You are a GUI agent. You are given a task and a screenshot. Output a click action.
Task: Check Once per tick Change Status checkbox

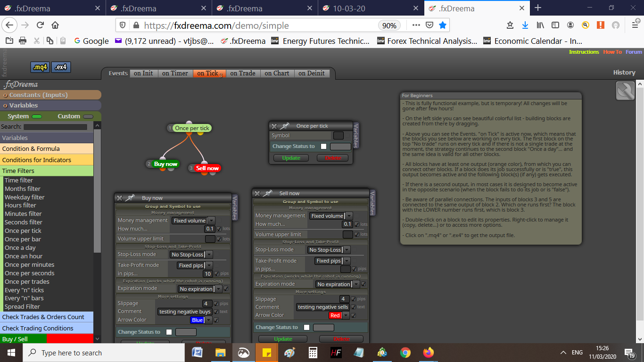(x=323, y=146)
